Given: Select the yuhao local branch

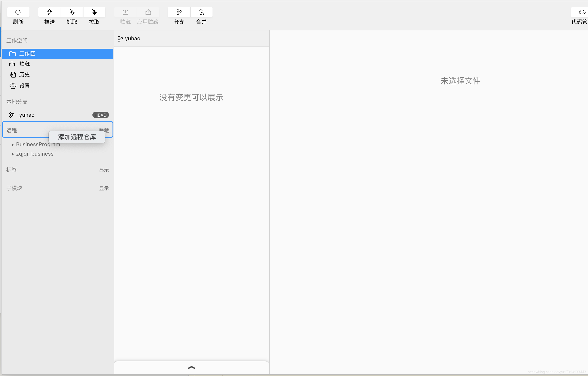Looking at the screenshot, I should pyautogui.click(x=27, y=115).
